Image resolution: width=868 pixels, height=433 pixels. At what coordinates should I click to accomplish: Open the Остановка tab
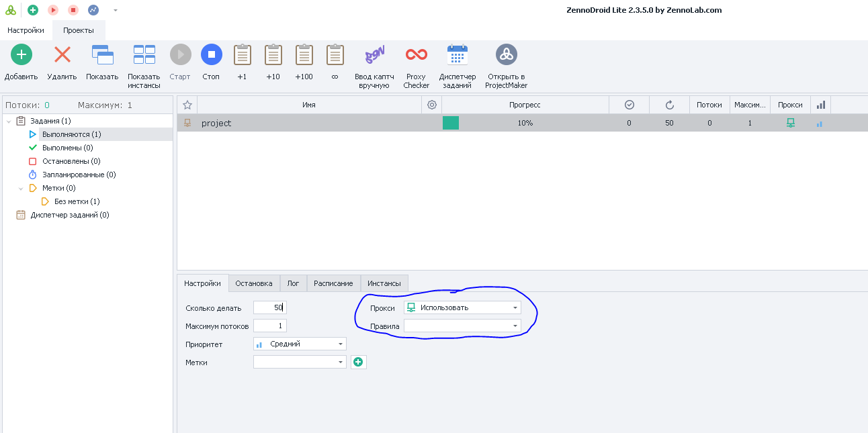coord(254,283)
